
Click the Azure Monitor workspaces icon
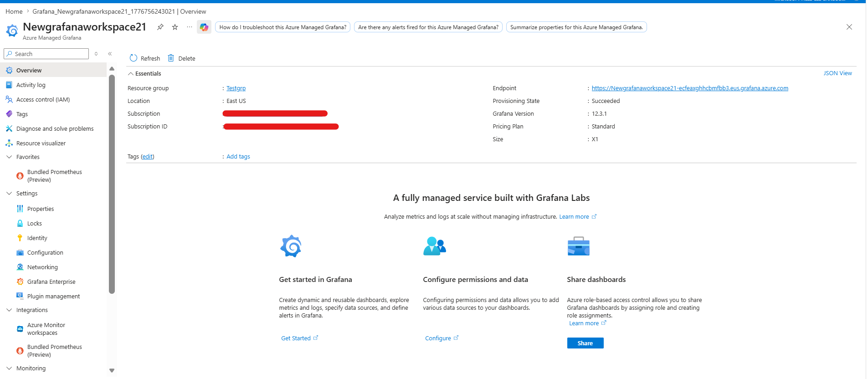tap(20, 329)
